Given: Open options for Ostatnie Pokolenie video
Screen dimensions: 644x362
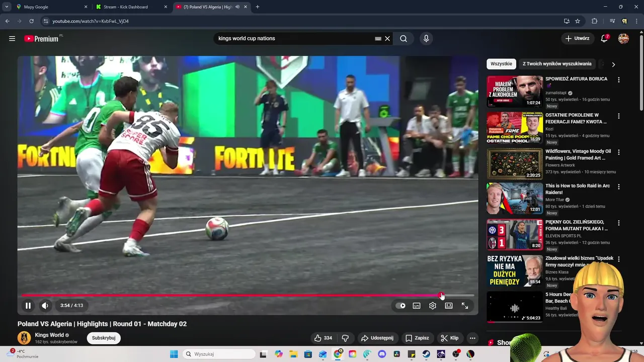Looking at the screenshot, I should 618,116.
